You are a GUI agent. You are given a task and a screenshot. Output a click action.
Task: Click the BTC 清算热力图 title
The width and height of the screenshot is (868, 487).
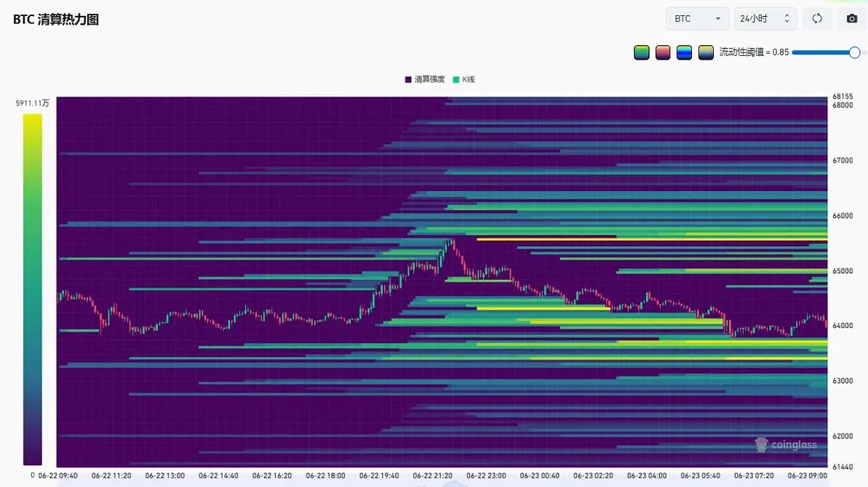point(56,20)
